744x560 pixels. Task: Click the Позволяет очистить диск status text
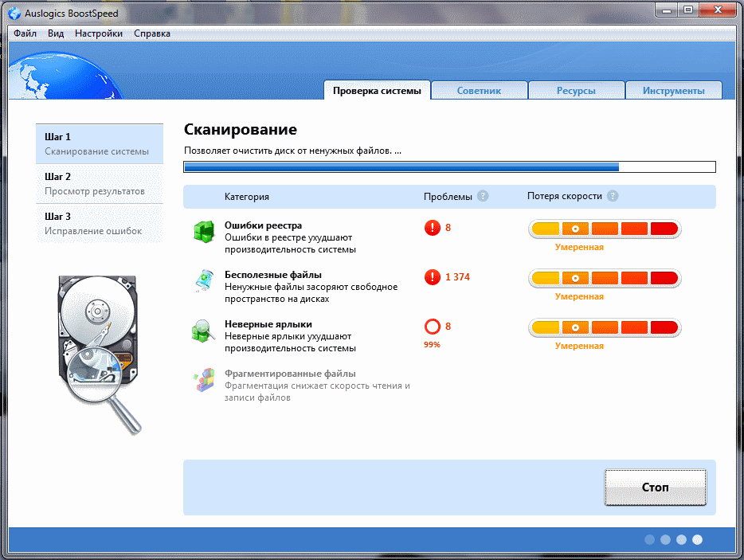(293, 151)
